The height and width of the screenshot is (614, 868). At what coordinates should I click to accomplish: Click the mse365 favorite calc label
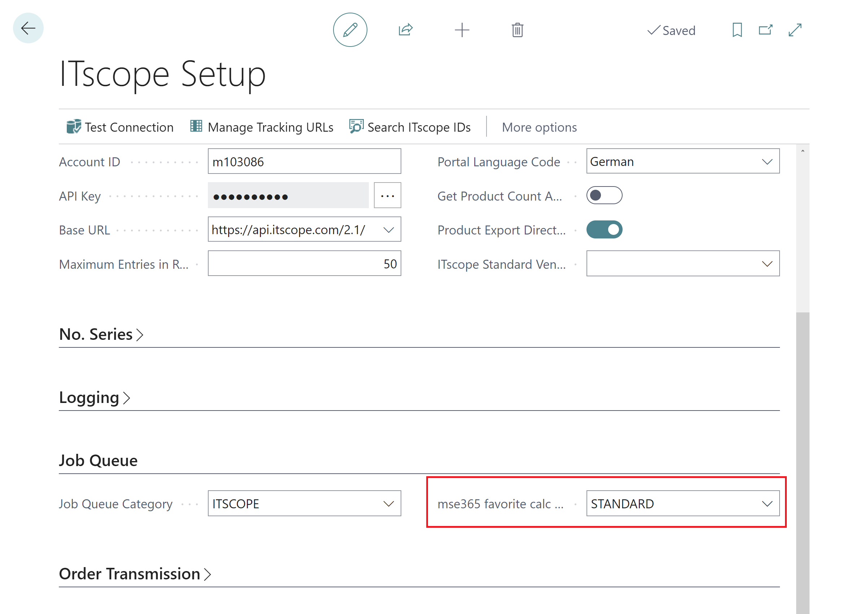point(500,504)
